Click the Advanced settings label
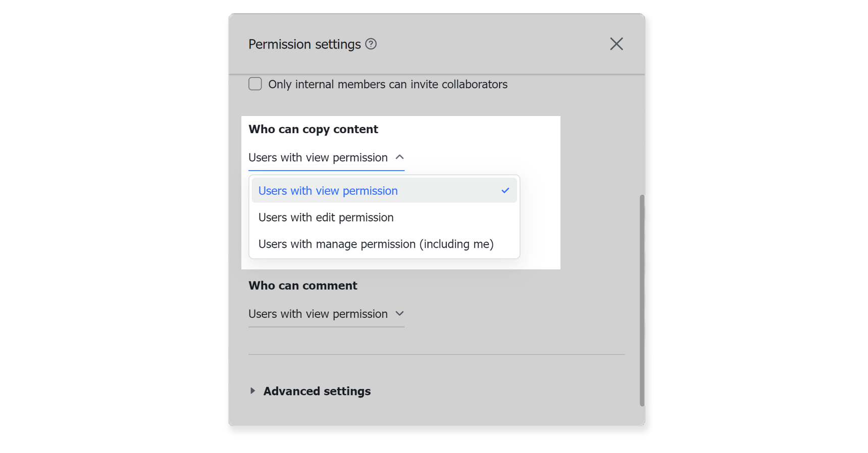Image resolution: width=868 pixels, height=453 pixels. point(317,390)
